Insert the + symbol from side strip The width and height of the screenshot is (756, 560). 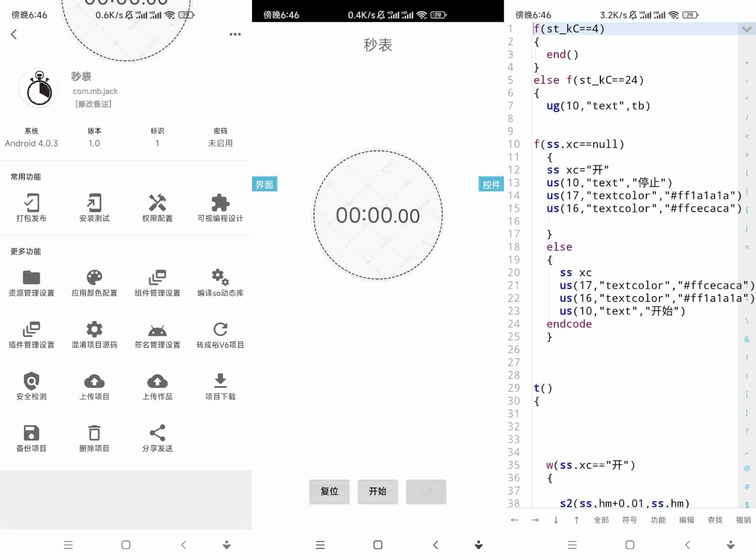tap(747, 63)
